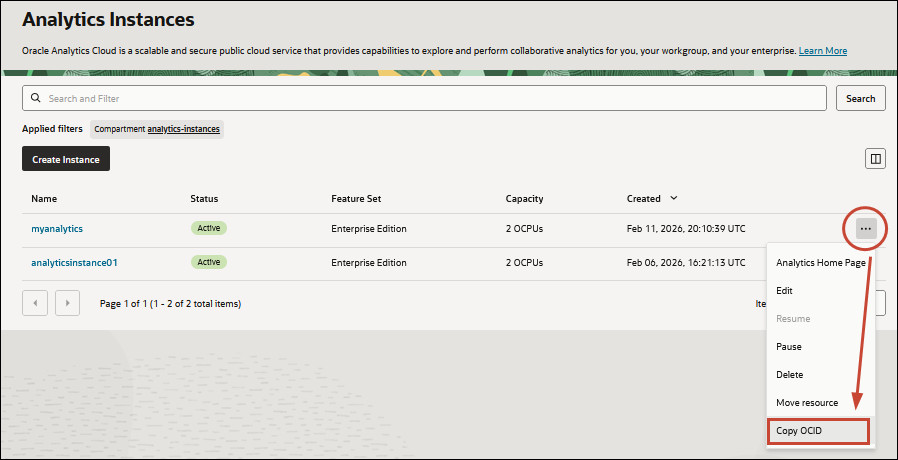
Task: Open actions menu for myanalytics
Action: 865,229
